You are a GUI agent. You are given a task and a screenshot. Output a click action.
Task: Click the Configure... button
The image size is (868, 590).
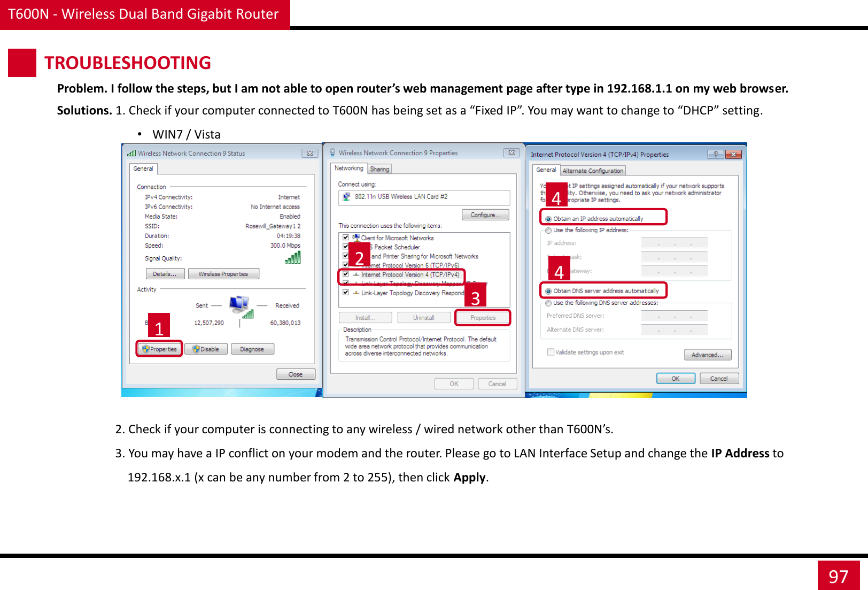(485, 214)
